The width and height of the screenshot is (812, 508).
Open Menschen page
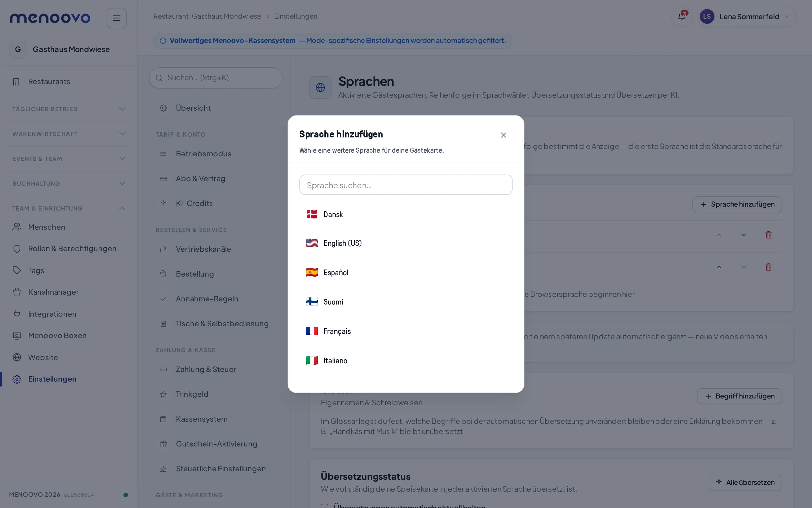tap(69, 227)
